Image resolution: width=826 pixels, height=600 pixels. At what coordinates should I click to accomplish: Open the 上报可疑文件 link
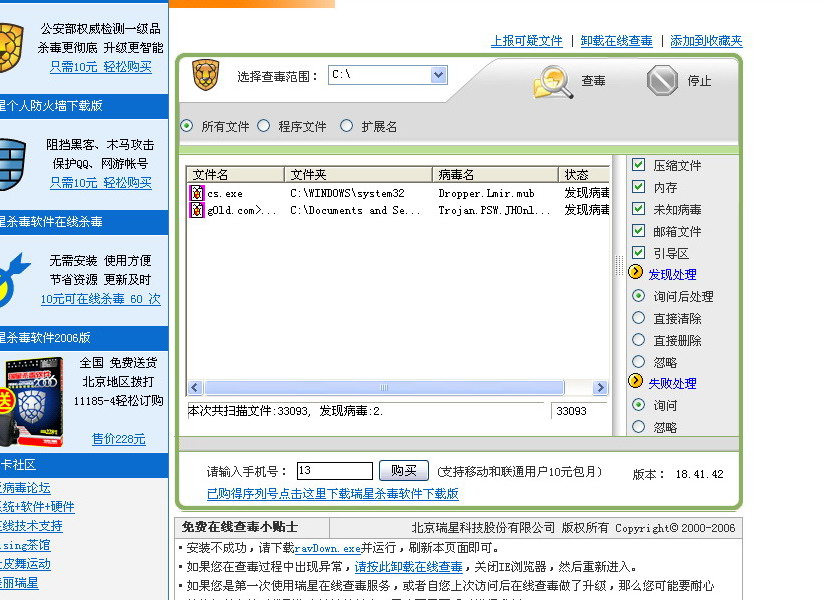pyautogui.click(x=527, y=41)
